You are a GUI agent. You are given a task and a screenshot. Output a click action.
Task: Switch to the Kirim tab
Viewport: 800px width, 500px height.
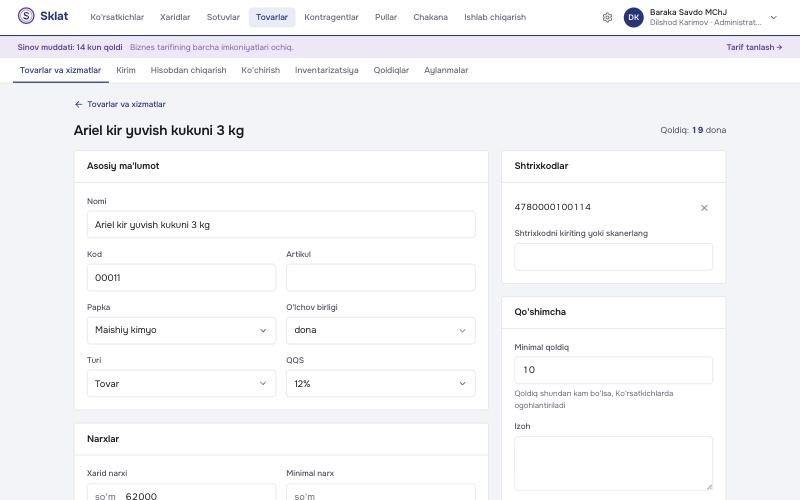coord(126,70)
